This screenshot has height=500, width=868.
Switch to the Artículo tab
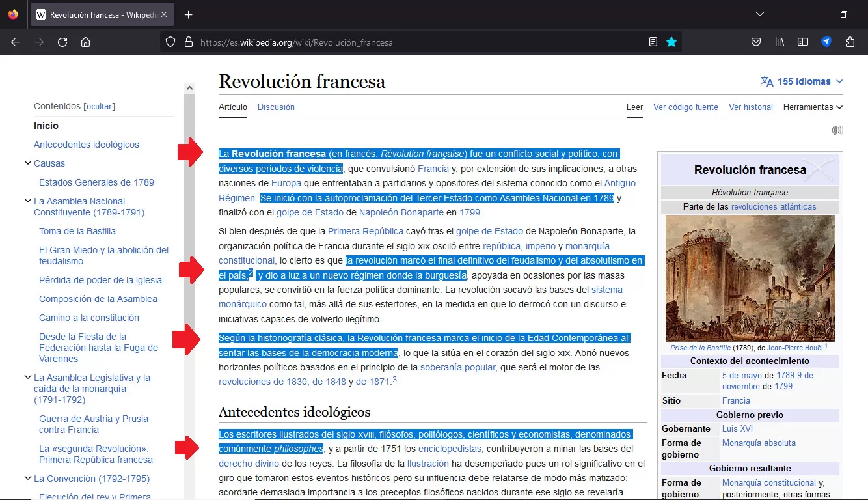coord(233,107)
